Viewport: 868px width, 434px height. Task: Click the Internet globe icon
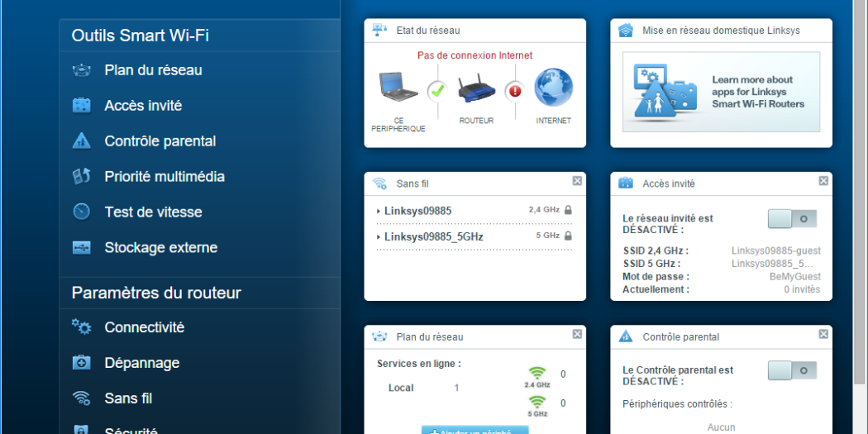[553, 88]
